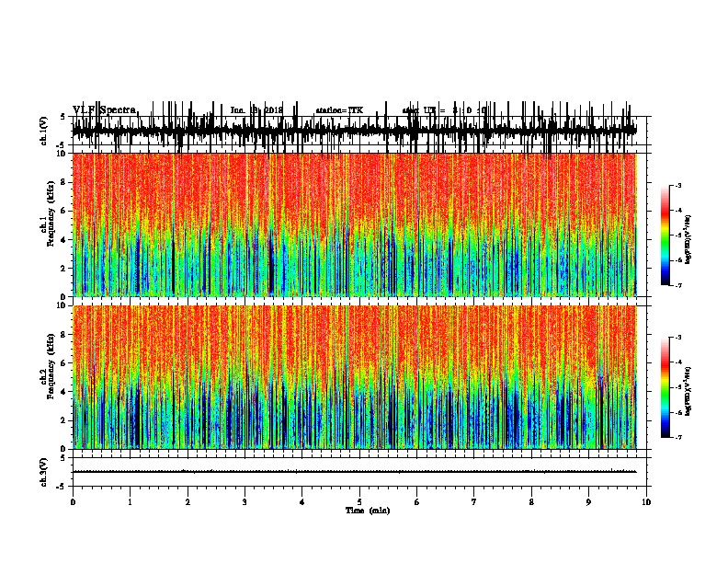The height and width of the screenshot is (563, 728).
Task: Click the ch.2 colorbar log(PSD) label
Action: (x=688, y=392)
